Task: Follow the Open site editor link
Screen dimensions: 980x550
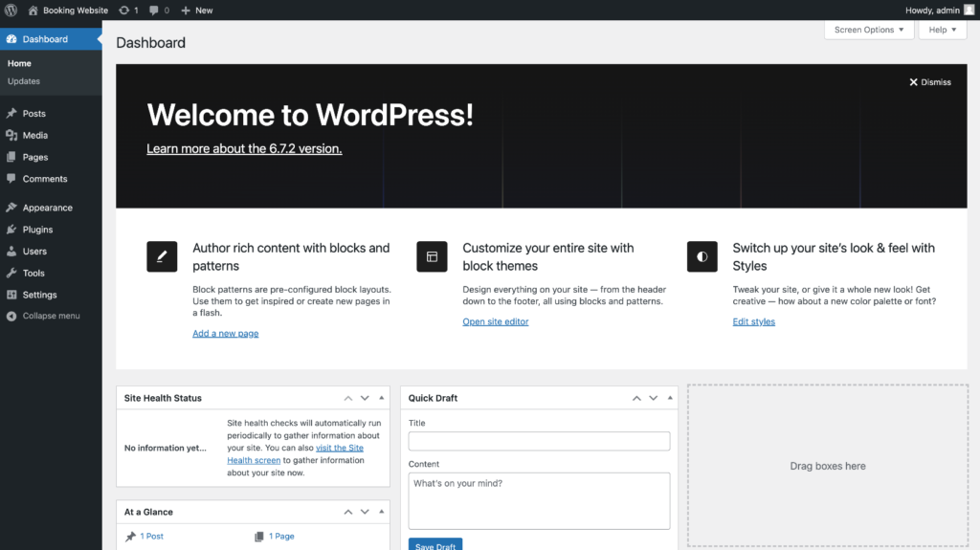Action: (496, 321)
